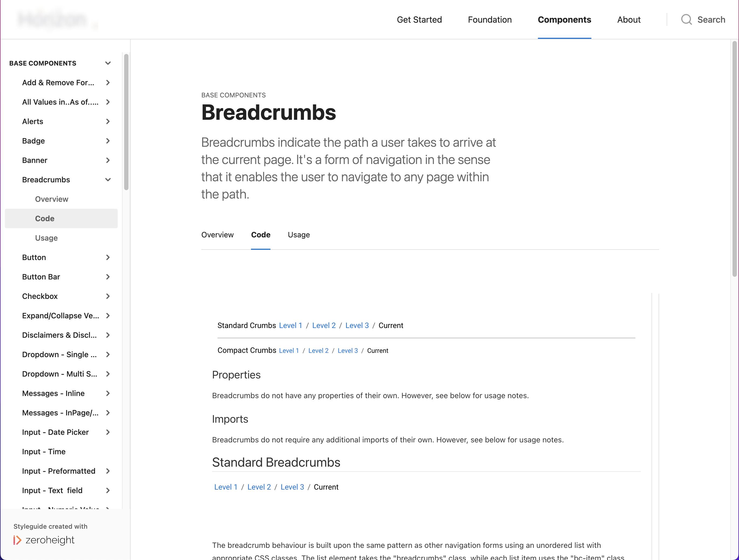739x560 pixels.
Task: Click the main page scrollbar thumb
Action: pyautogui.click(x=734, y=159)
